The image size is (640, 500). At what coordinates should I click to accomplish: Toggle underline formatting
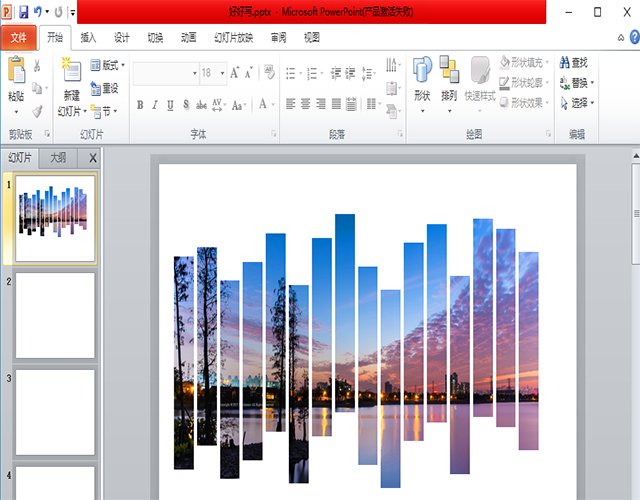tap(170, 105)
